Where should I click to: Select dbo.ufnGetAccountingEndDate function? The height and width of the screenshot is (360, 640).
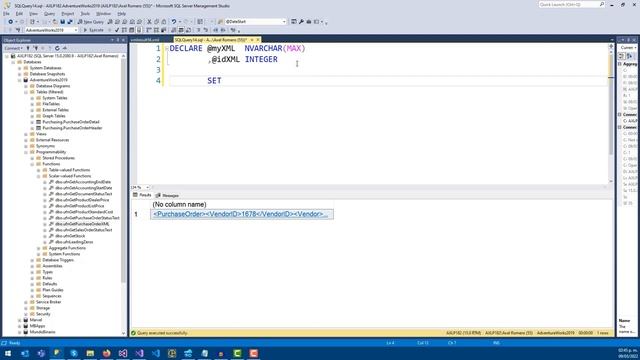(83, 182)
